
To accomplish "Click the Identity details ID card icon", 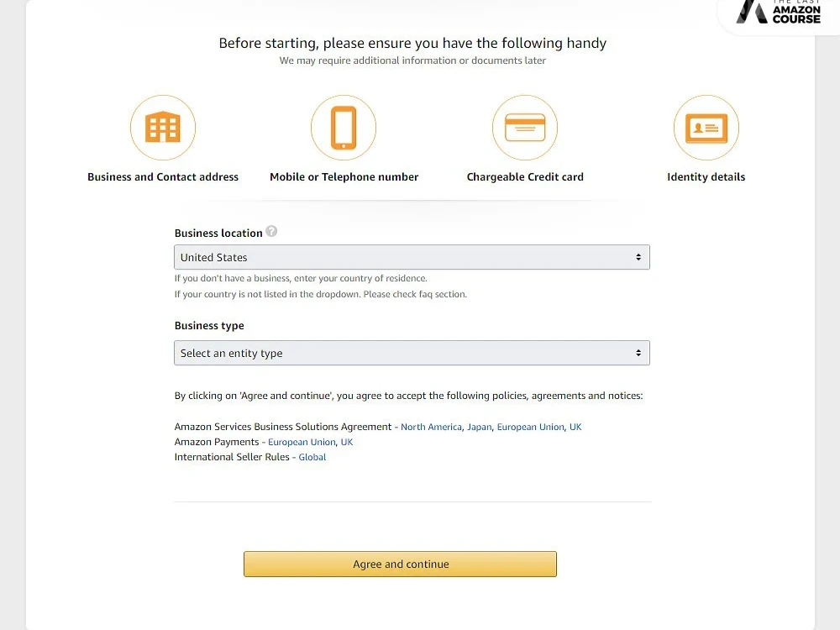I will click(706, 128).
